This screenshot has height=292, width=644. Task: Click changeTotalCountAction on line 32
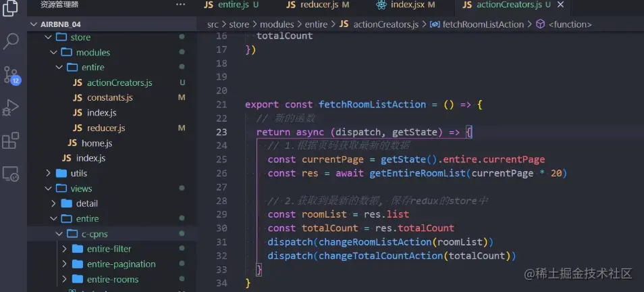coord(381,255)
